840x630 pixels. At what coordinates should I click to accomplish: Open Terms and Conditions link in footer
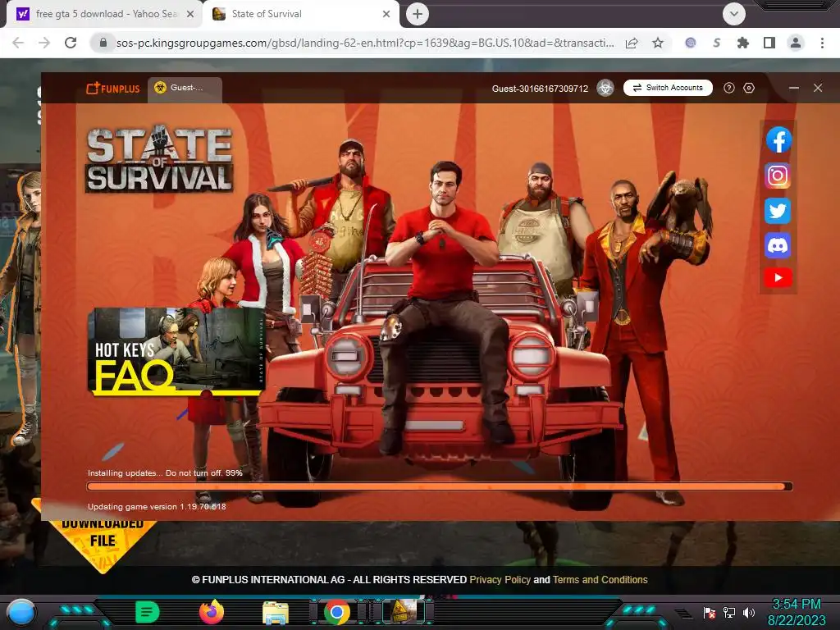point(600,580)
